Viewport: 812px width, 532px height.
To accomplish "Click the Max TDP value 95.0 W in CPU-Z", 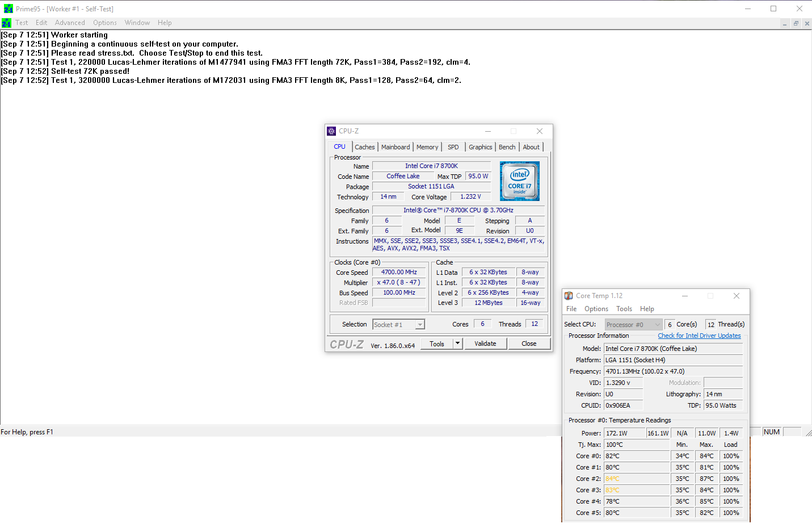I will [x=478, y=176].
